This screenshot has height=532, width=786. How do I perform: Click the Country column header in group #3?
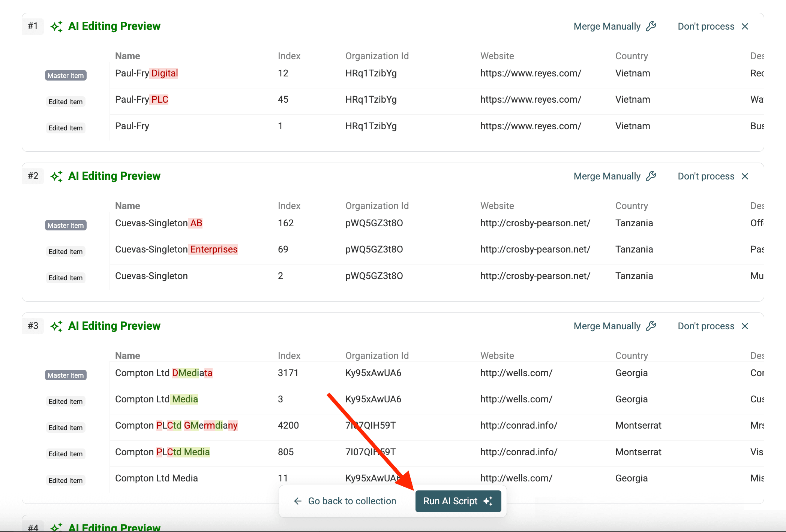[x=631, y=355]
